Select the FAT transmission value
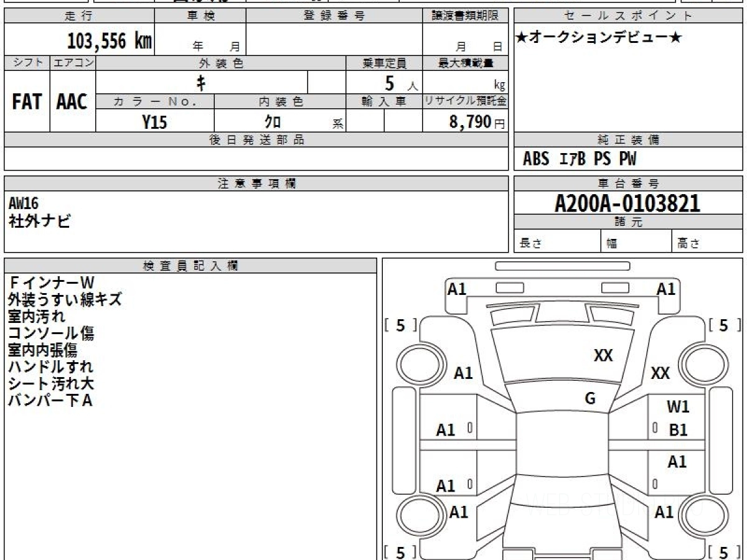747x560 pixels. tap(27, 102)
